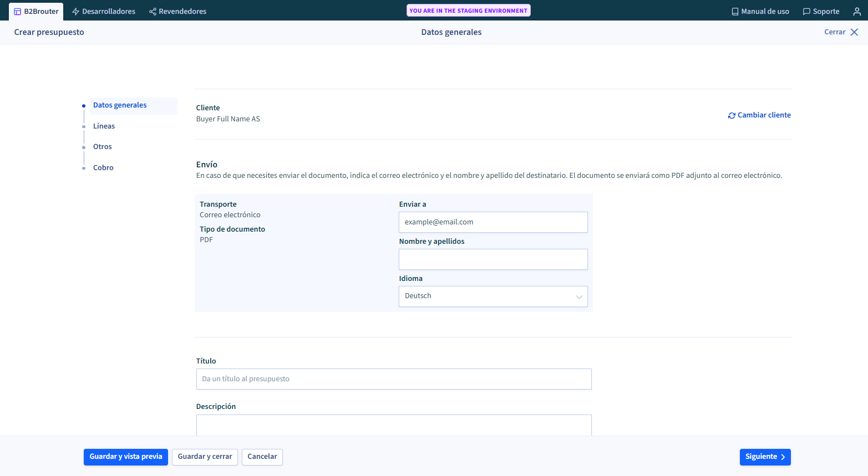
Task: Open Soporte using the chat bubble icon
Action: pyautogui.click(x=808, y=11)
